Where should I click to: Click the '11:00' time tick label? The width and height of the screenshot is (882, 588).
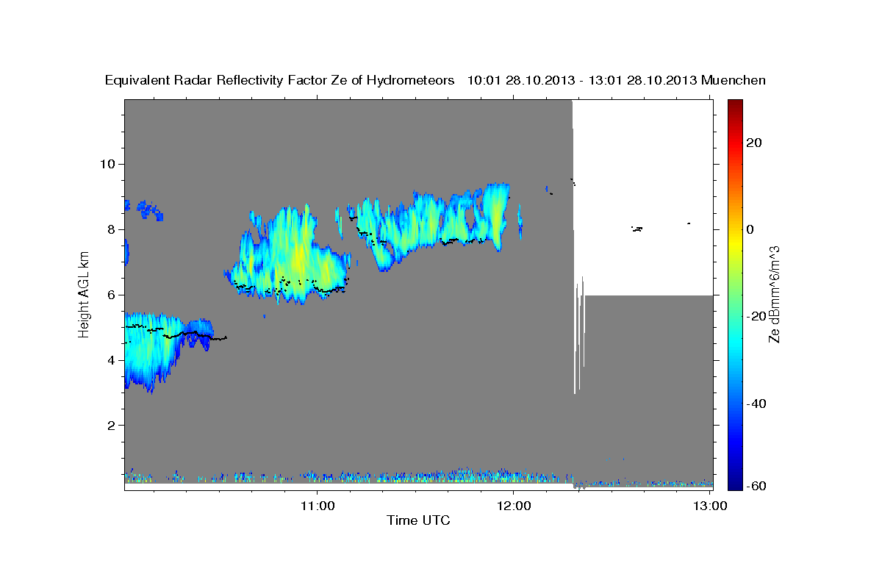pos(318,506)
